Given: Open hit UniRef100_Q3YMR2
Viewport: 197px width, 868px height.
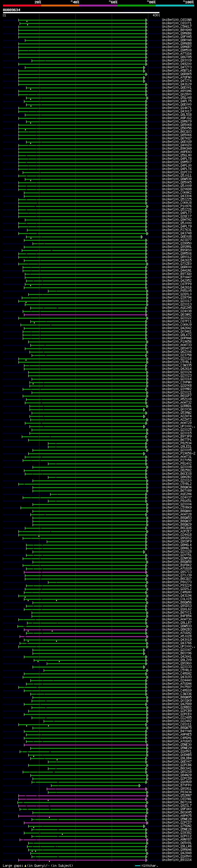Looking at the screenshot, I should (176, 389).
